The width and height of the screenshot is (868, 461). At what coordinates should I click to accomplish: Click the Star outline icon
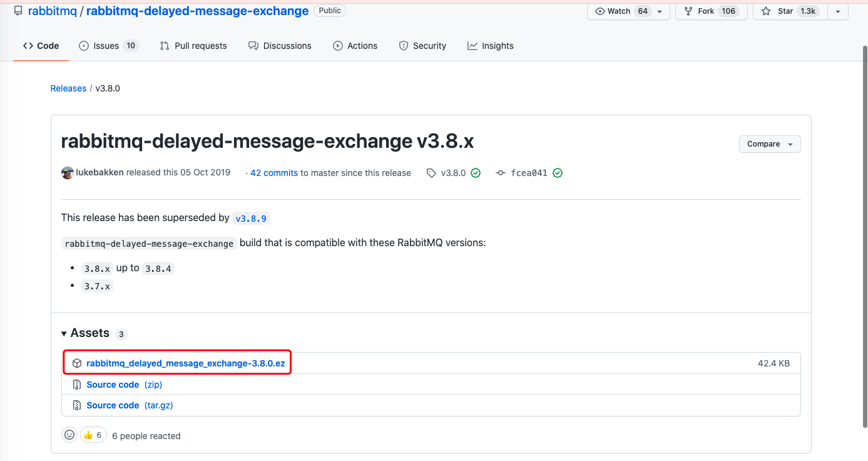click(766, 11)
